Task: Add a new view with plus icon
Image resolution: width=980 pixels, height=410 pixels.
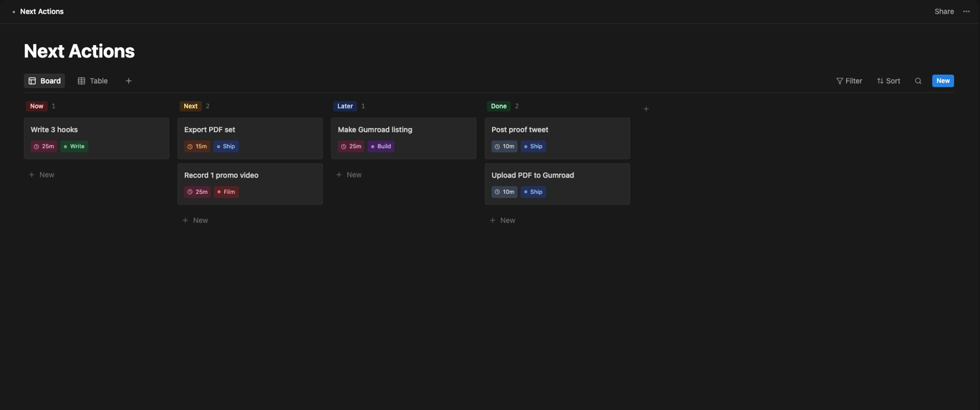Action: [x=129, y=81]
